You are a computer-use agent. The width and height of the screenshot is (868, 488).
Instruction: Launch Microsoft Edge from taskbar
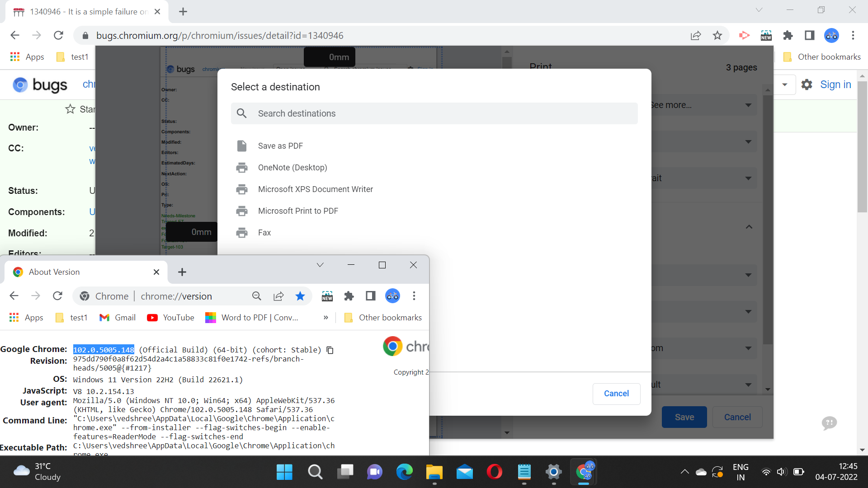pyautogui.click(x=405, y=472)
